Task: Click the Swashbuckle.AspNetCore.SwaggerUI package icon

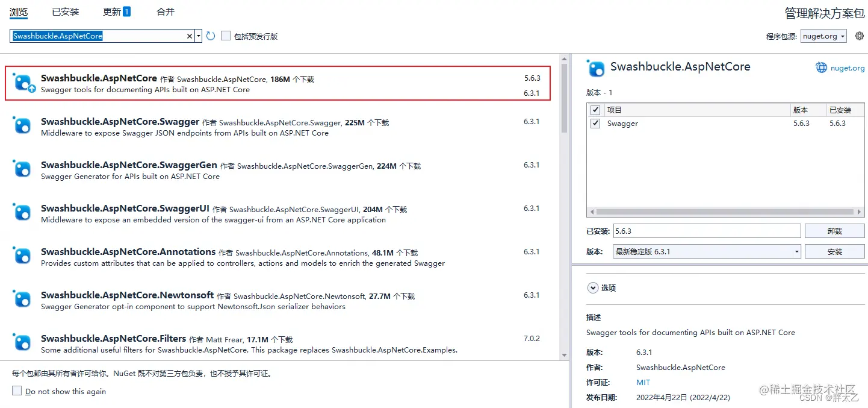Action: 22,212
